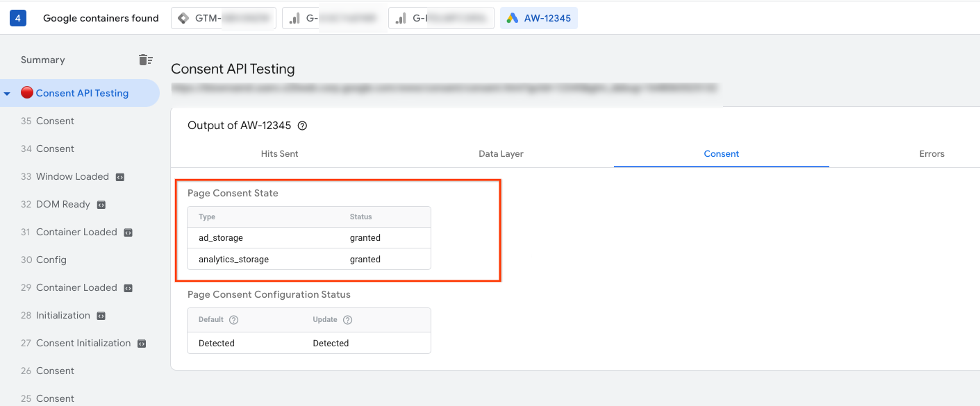Click the code icon beside Window Loaded
Screen dimensions: 980x406
[120, 177]
